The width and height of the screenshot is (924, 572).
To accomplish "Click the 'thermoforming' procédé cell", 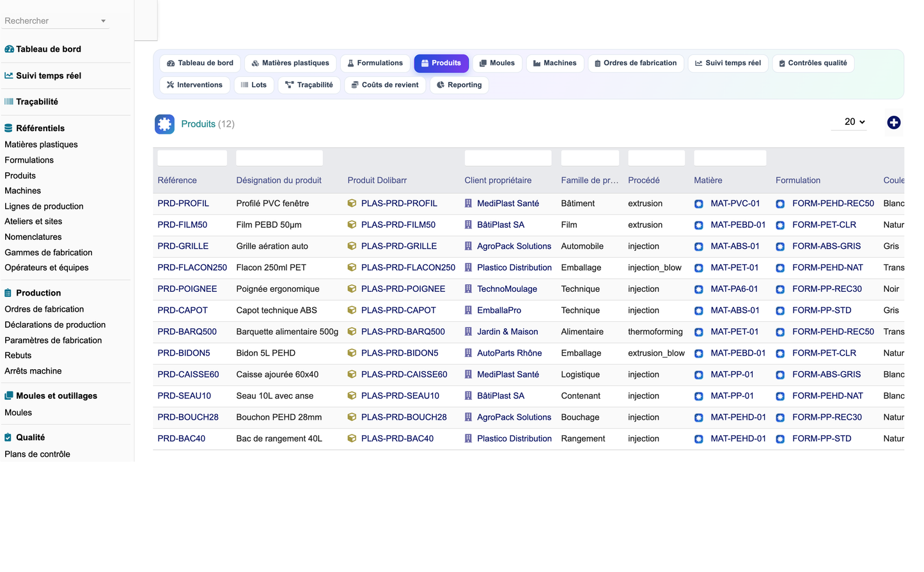I will click(x=655, y=331).
